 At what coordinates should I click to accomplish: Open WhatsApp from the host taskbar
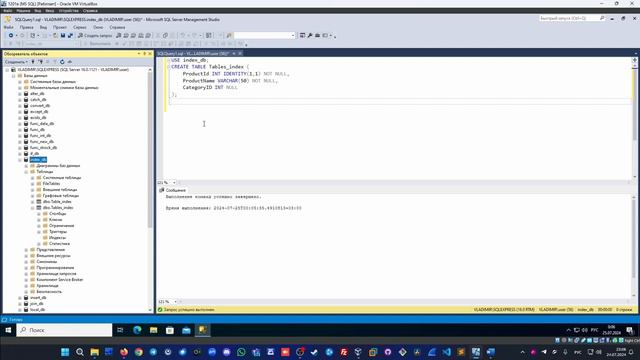click(241, 352)
